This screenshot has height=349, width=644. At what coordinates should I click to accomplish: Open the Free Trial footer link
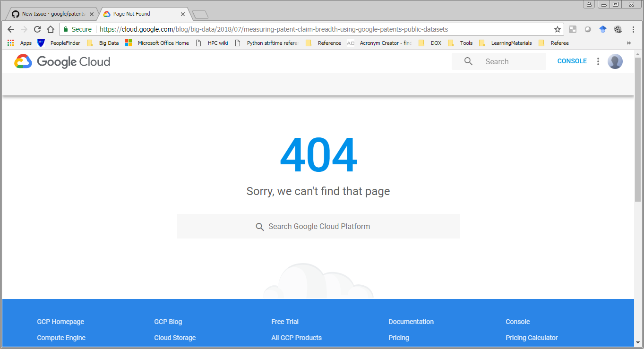point(285,322)
